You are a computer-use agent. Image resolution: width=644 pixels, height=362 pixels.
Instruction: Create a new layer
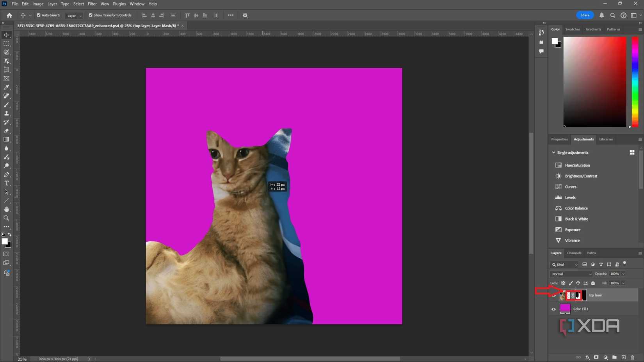coord(623,357)
